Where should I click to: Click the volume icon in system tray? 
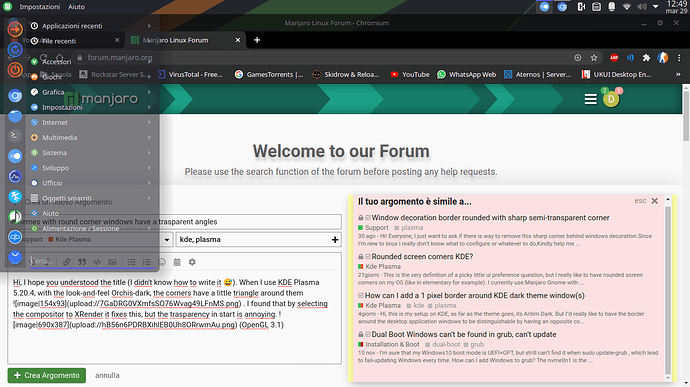(x=642, y=7)
